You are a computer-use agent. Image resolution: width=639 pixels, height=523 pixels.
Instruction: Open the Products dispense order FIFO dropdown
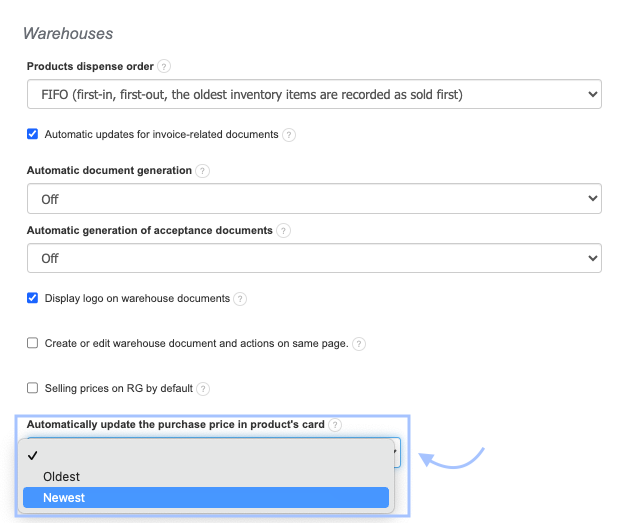click(x=314, y=95)
